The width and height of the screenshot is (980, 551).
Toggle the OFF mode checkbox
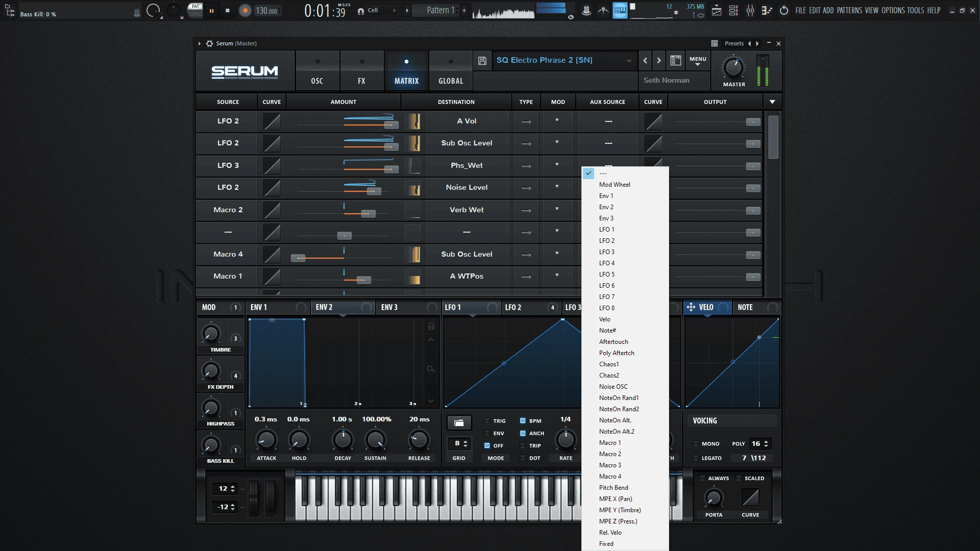tap(487, 445)
